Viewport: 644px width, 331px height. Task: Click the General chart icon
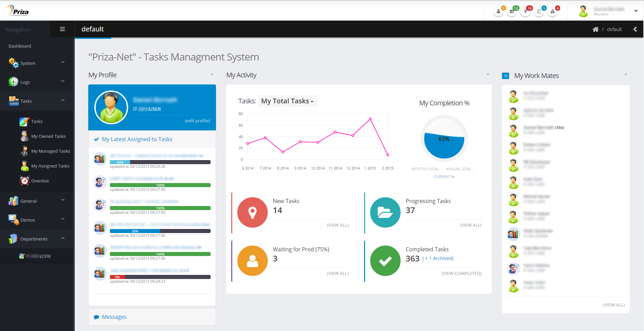14,201
